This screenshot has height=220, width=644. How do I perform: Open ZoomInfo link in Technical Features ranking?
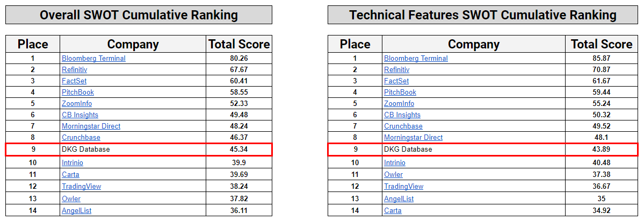399,103
